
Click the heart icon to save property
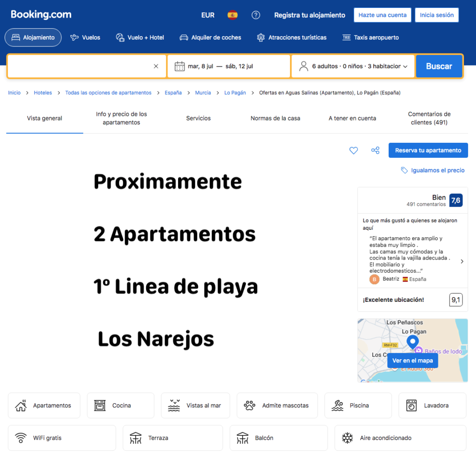tap(354, 150)
